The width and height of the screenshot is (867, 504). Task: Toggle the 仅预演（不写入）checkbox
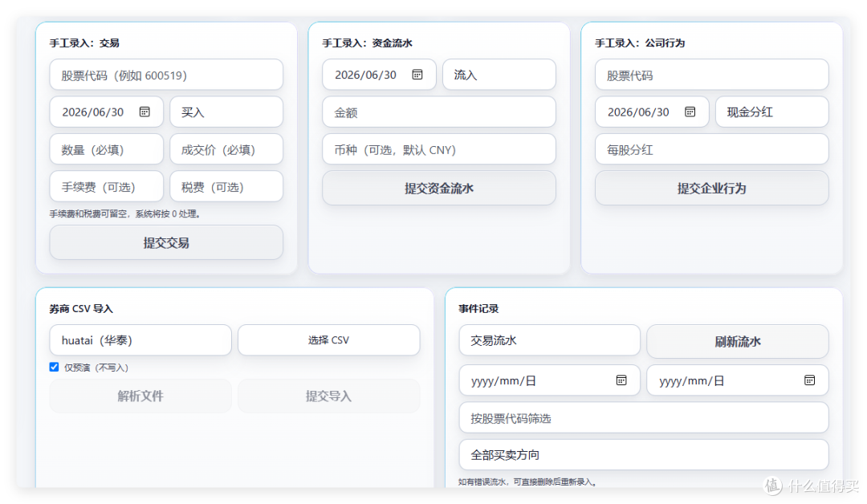55,367
